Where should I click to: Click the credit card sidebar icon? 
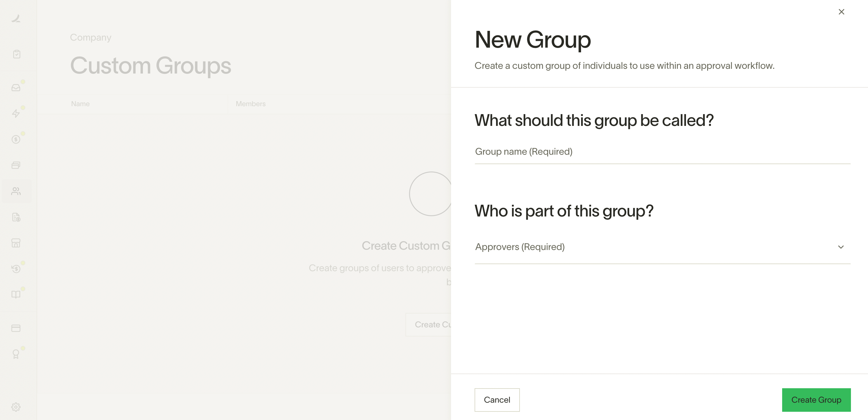click(16, 328)
